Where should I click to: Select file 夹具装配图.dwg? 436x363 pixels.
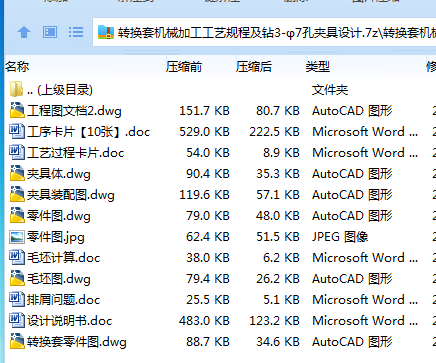point(71,195)
